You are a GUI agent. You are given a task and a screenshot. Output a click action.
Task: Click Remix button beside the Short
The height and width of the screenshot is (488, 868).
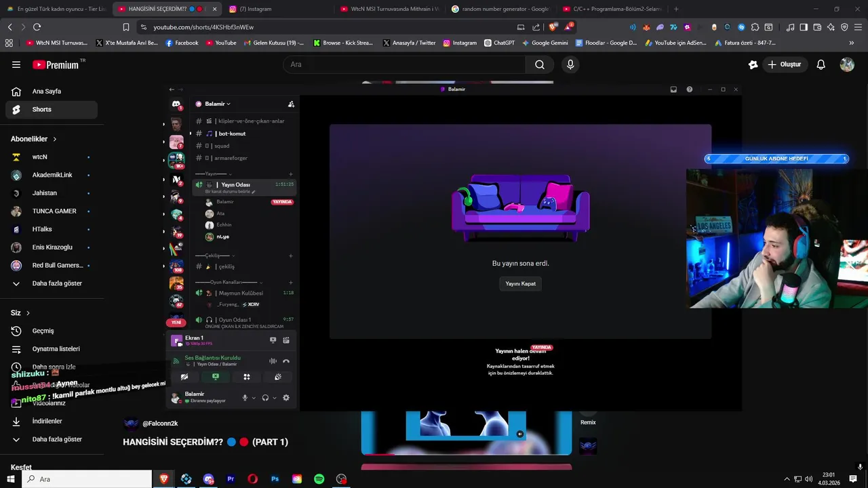click(x=588, y=422)
